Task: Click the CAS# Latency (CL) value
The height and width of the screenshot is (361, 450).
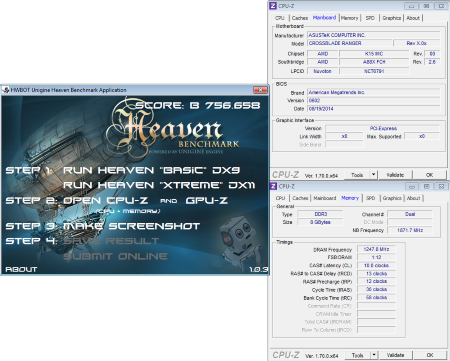Action: pos(376,265)
